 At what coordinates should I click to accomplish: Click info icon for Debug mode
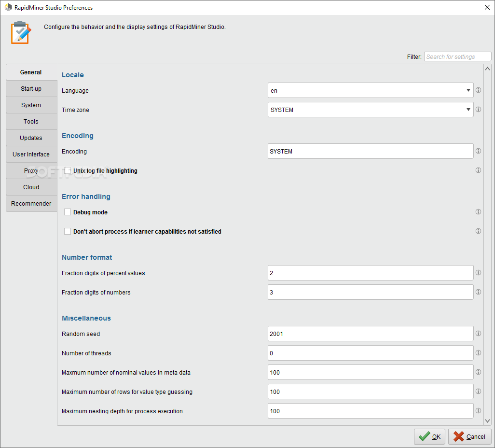point(478,212)
